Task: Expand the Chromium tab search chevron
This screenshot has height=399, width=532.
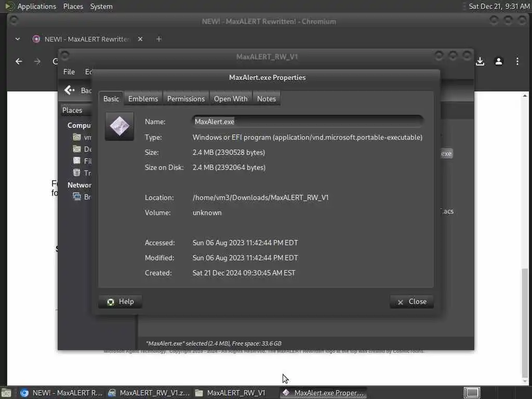Action: [17, 39]
